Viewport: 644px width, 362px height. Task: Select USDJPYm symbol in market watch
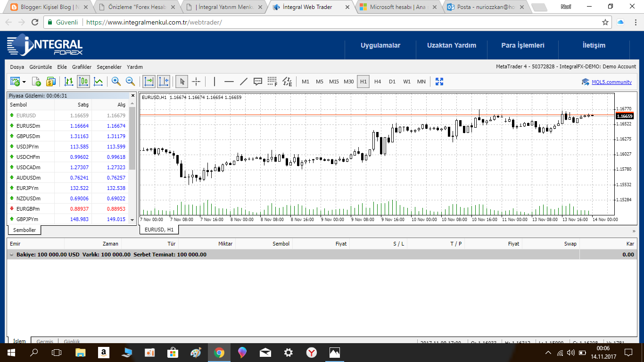28,147
